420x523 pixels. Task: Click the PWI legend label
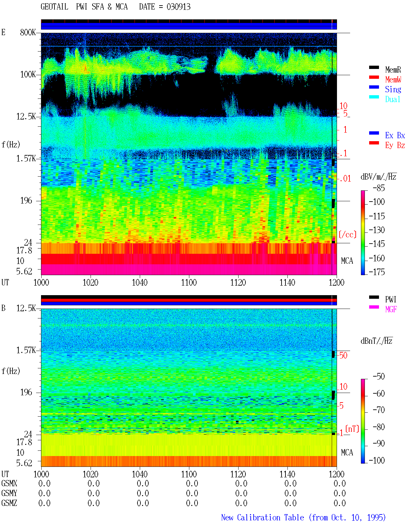(391, 299)
